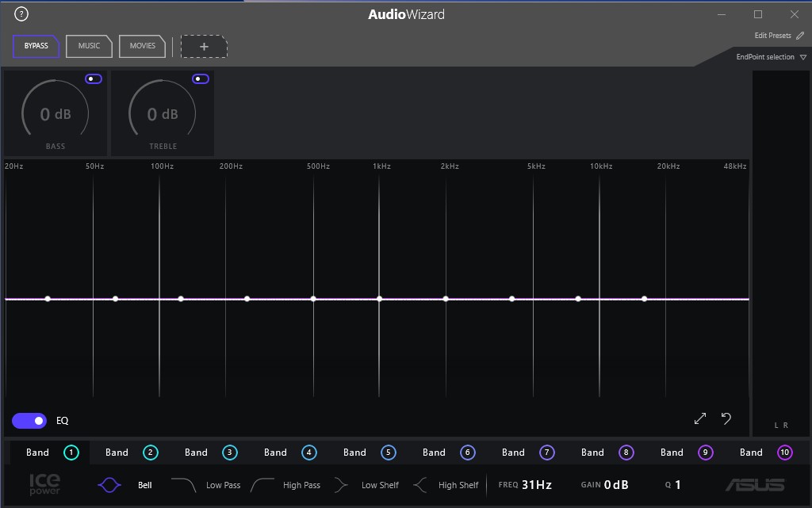Viewport: 812px width, 508px height.
Task: Select Band 7
Action: [527, 453]
